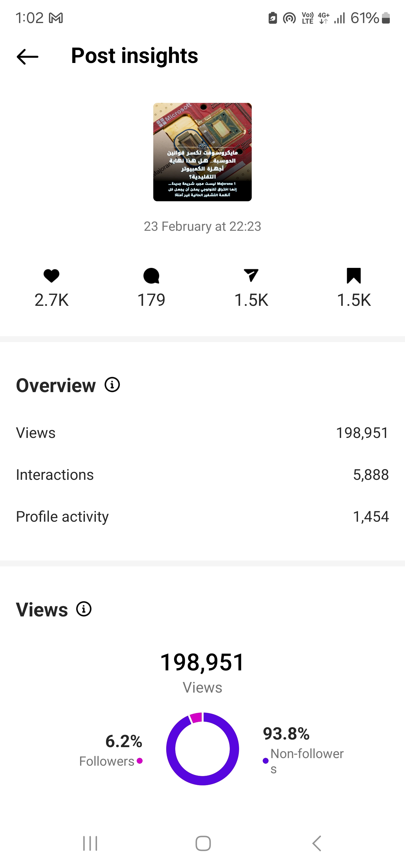The width and height of the screenshot is (405, 868).
Task: Select the Profile activity row
Action: pyautogui.click(x=202, y=517)
